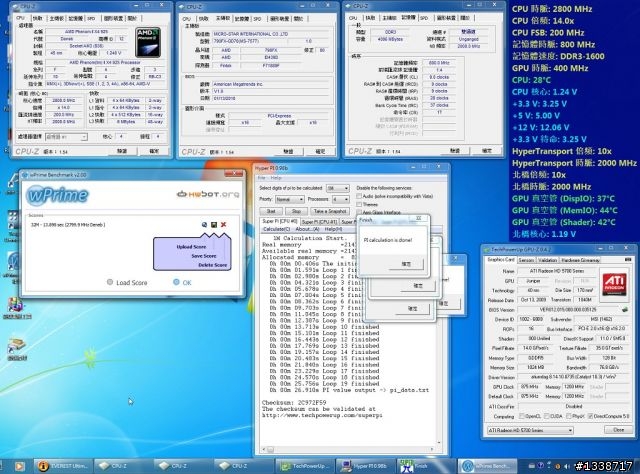Viewport: 640px width, 474px height.
Task: Switch to the Super PI [CPU #1] tab
Action: 319,222
